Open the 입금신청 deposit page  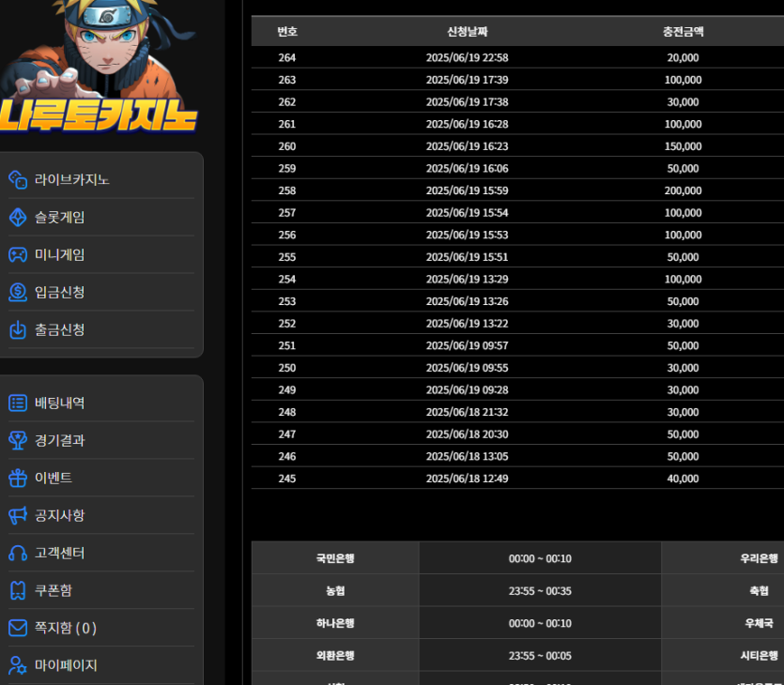pyautogui.click(x=60, y=292)
